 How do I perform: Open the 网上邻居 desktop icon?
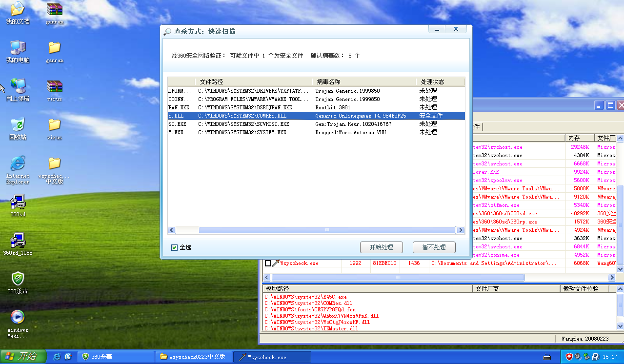click(18, 90)
